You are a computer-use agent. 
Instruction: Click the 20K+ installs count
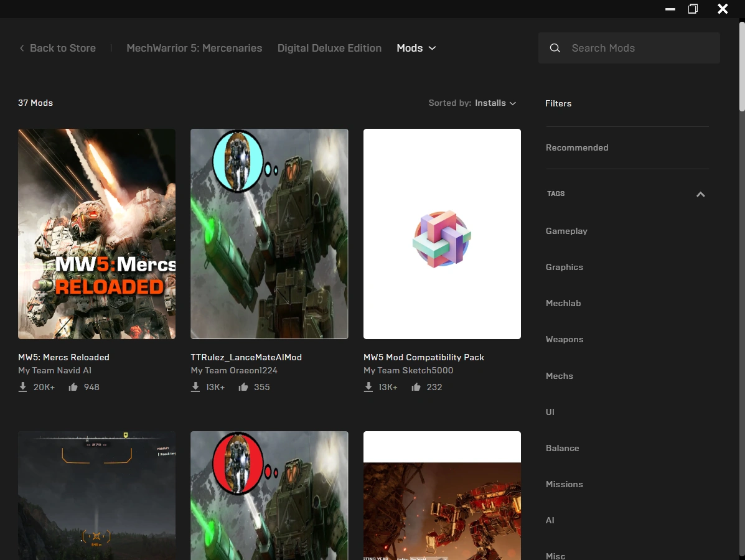(x=44, y=387)
